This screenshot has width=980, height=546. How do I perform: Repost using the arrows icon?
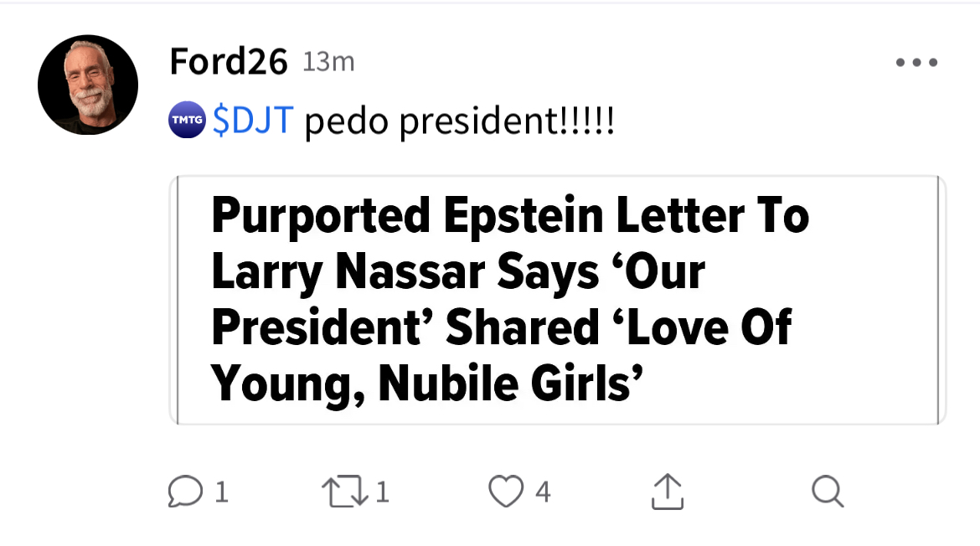345,492
